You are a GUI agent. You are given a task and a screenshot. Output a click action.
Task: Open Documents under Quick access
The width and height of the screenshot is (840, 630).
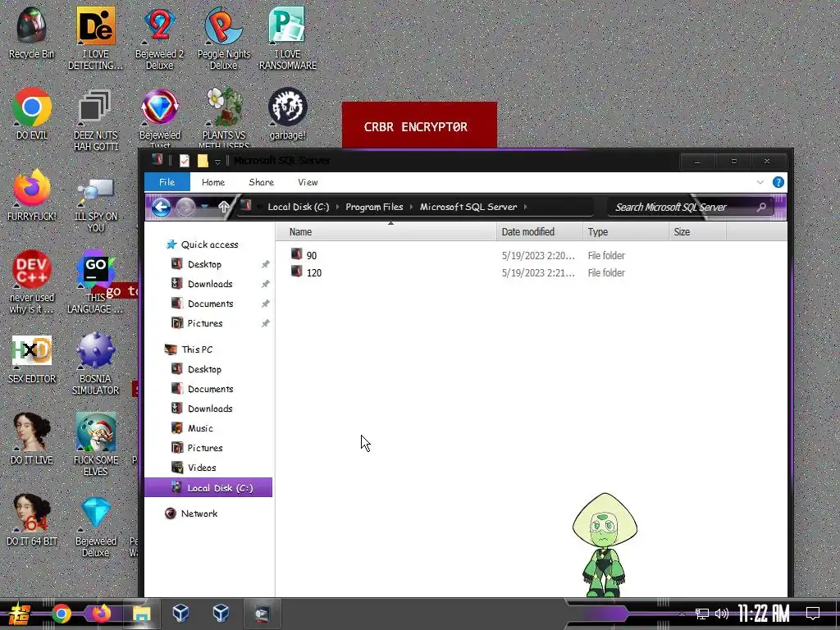coord(210,304)
